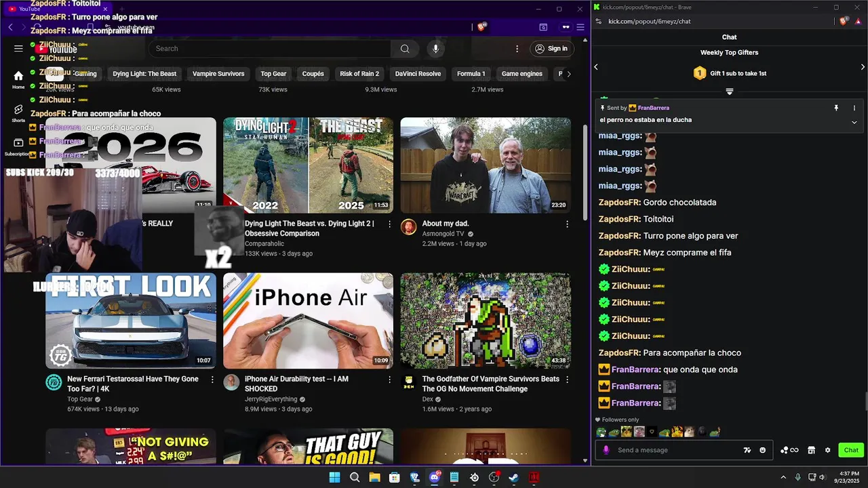
Task: Click the first Pepe emote in the quick bar
Action: (601, 432)
